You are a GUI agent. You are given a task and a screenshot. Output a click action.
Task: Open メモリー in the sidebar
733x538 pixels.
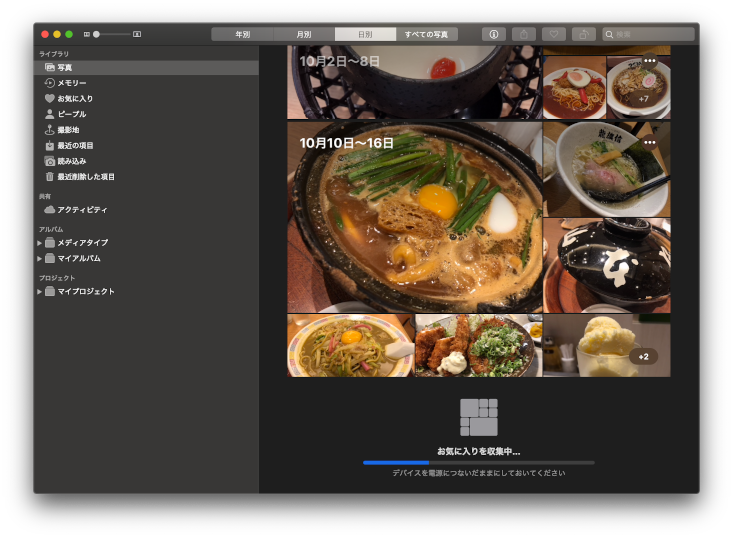[146, 83]
